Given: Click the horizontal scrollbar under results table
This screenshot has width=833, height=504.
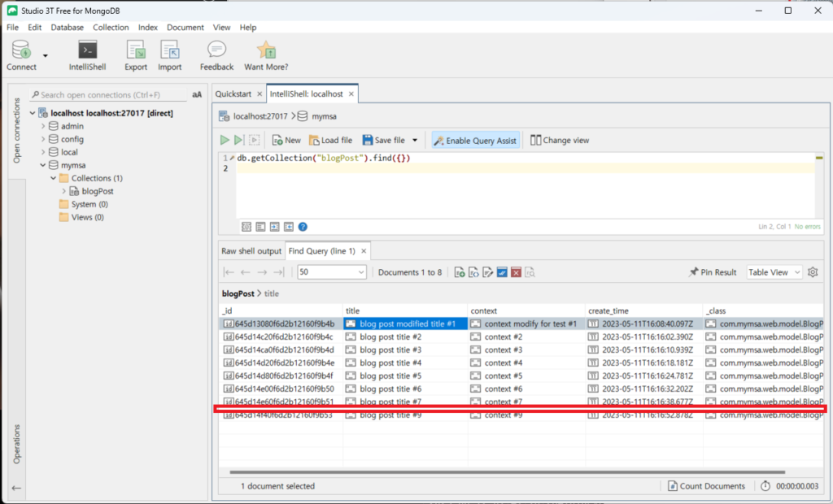Looking at the screenshot, I should coord(508,471).
